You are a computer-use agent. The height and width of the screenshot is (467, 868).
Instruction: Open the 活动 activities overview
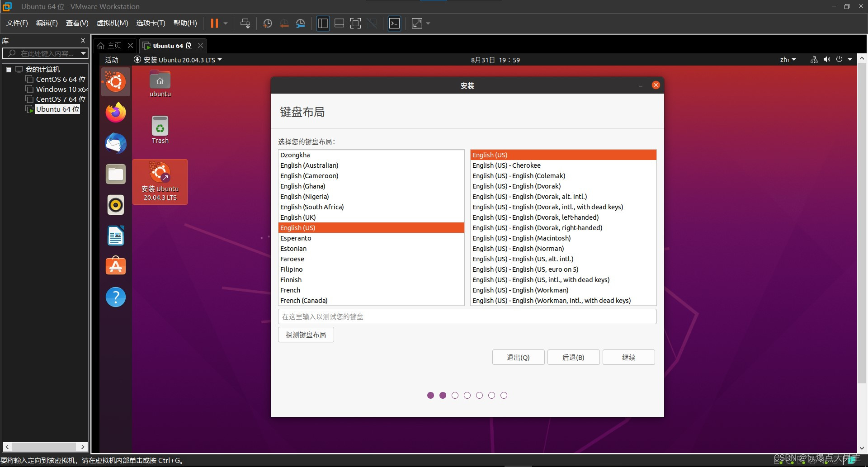click(x=111, y=60)
